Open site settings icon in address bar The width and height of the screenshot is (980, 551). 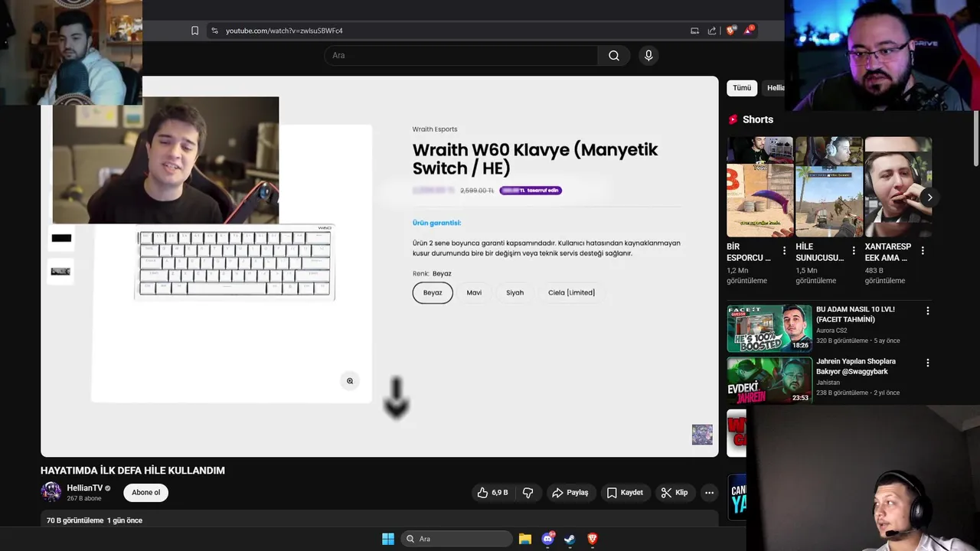pos(214,31)
